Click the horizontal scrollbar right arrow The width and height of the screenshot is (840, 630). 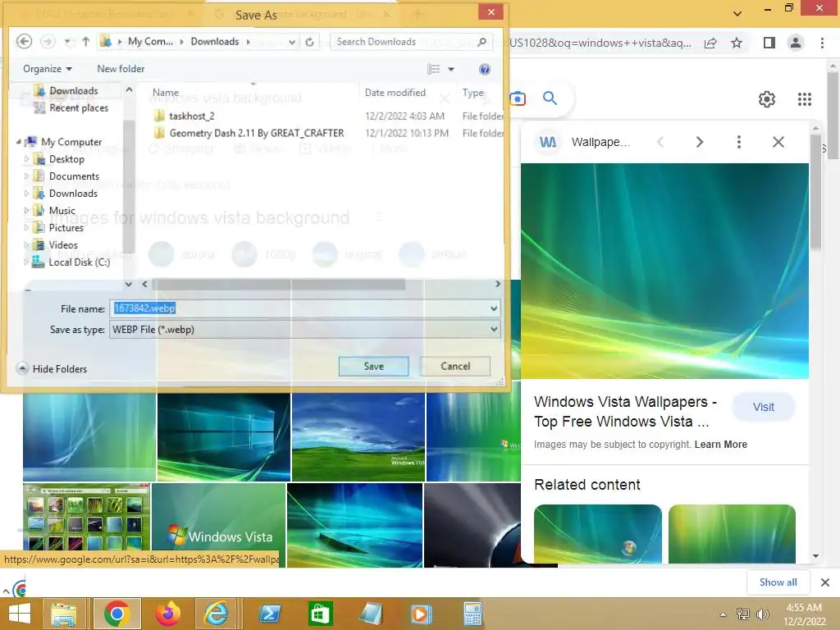(498, 284)
